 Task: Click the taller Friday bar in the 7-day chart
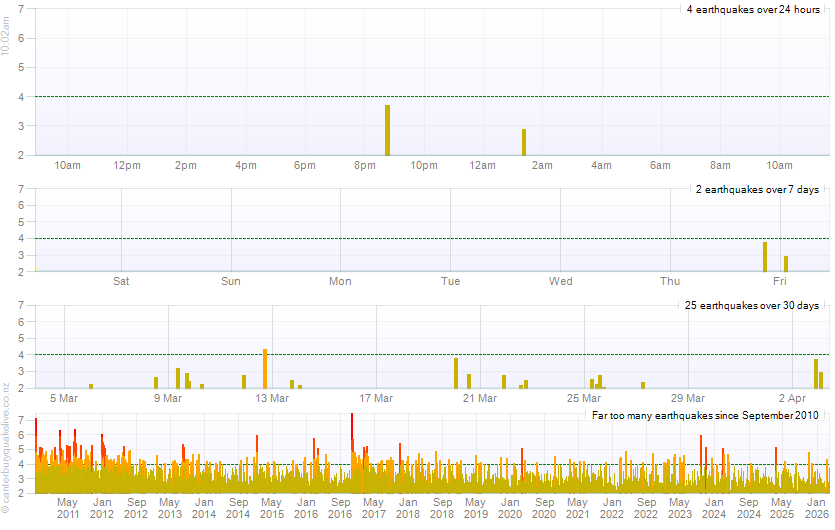765,257
